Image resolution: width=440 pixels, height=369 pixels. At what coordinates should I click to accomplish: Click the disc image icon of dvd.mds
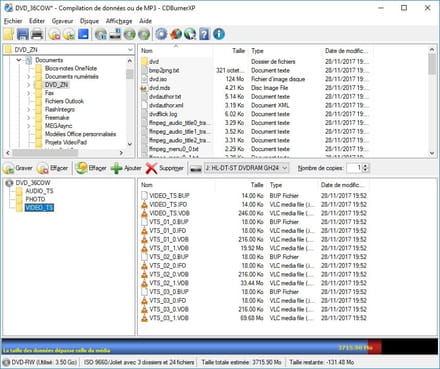tap(144, 88)
